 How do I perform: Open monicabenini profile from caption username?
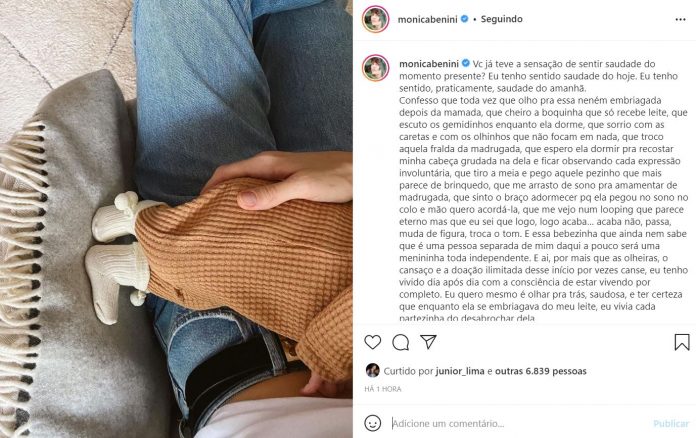click(429, 64)
